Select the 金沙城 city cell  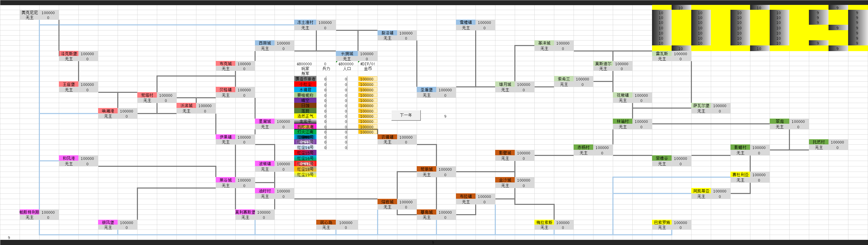click(505, 180)
